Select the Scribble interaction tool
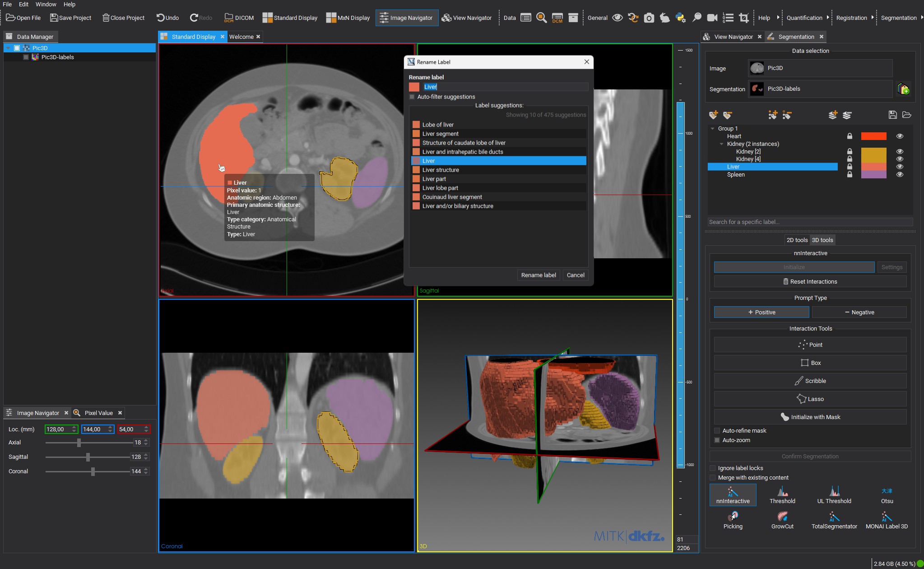Screen dimensions: 924x569 point(810,381)
